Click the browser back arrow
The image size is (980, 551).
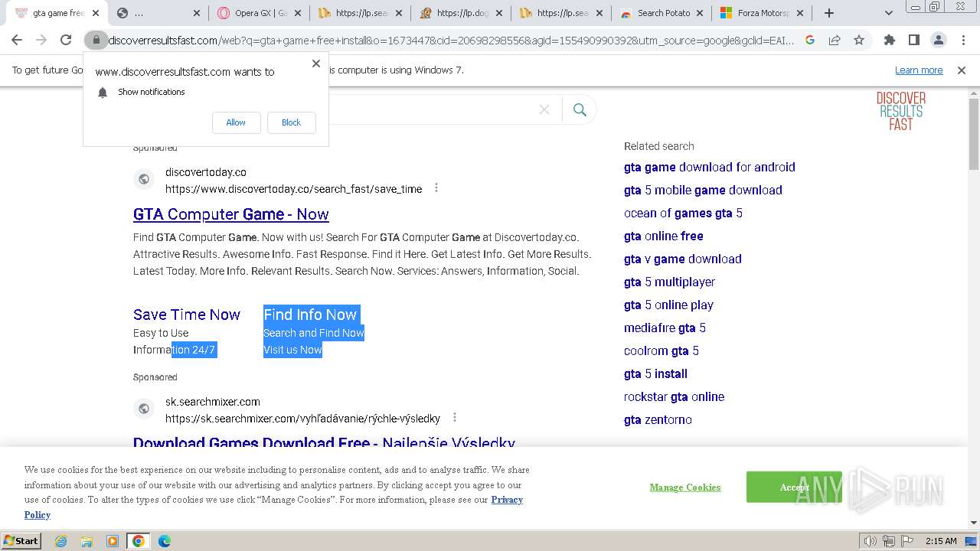point(17,41)
